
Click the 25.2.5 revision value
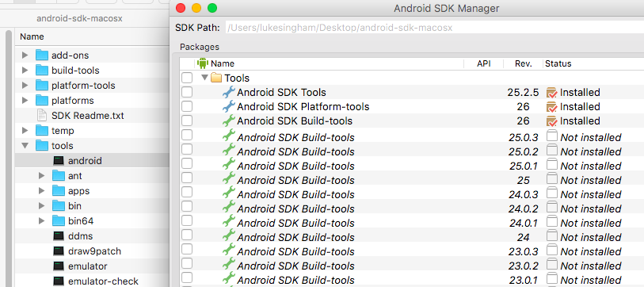523,93
